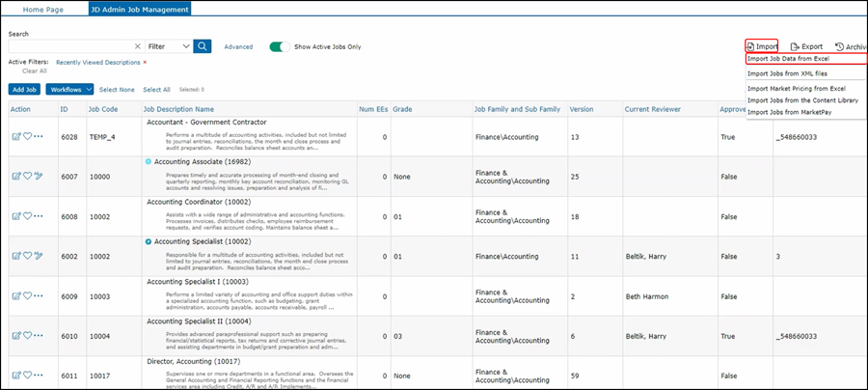The image size is (868, 390).
Task: Choose Import Jobs from MarketPay
Action: point(789,112)
